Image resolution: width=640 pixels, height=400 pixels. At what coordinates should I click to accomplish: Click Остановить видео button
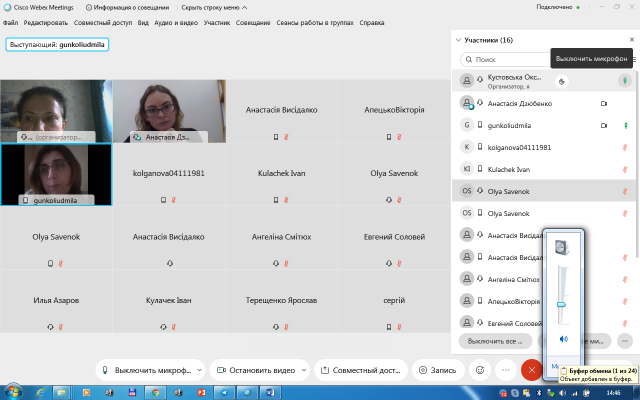pos(256,370)
